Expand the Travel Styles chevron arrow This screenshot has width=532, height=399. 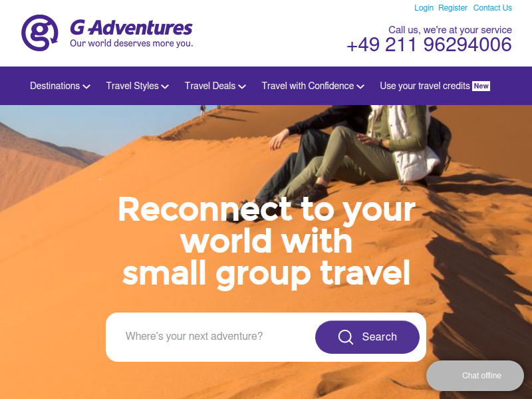[165, 87]
